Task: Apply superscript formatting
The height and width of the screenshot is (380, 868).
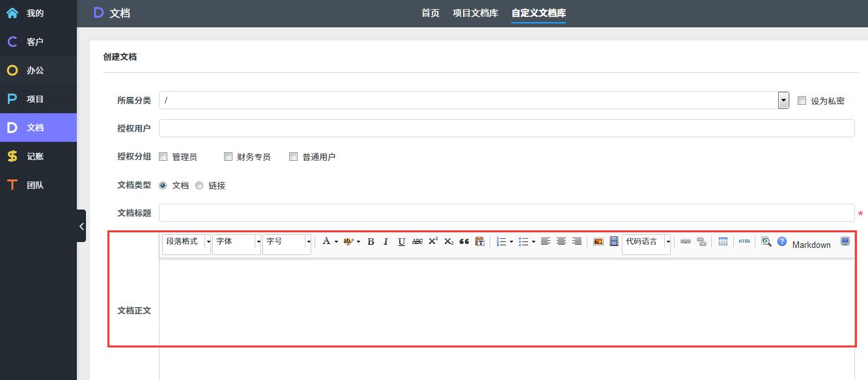Action: click(x=433, y=241)
